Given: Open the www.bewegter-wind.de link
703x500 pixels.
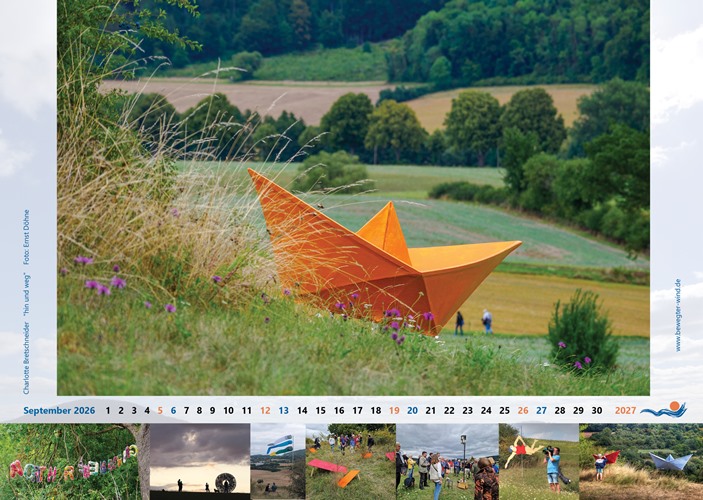Looking at the screenshot, I should [678, 314].
